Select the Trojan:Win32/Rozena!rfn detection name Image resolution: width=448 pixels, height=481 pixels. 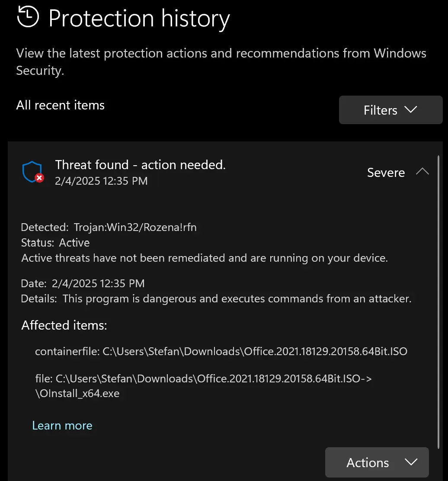(135, 228)
